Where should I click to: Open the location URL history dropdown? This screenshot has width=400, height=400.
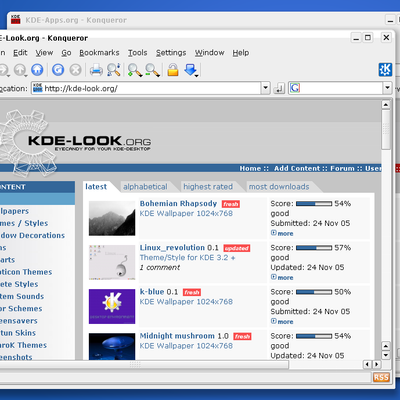[265, 88]
